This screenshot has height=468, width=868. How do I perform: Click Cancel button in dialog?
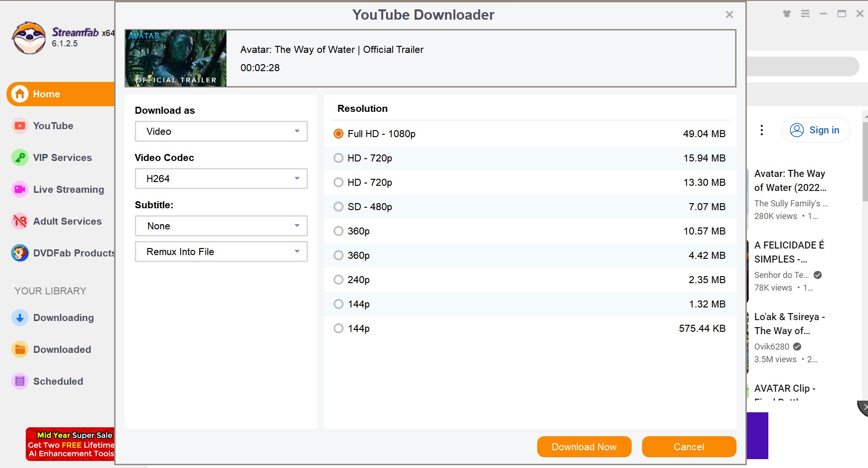click(x=689, y=447)
